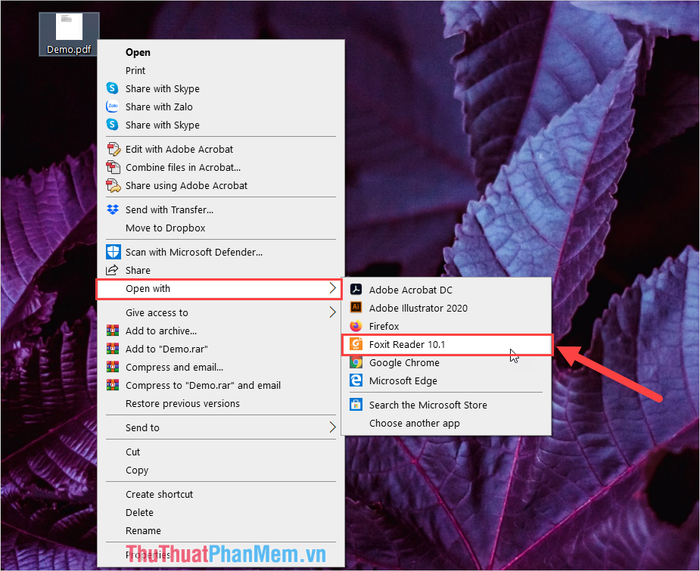Image resolution: width=700 pixels, height=571 pixels.
Task: Click the WinRAR icon beside Add to archive
Action: (112, 330)
